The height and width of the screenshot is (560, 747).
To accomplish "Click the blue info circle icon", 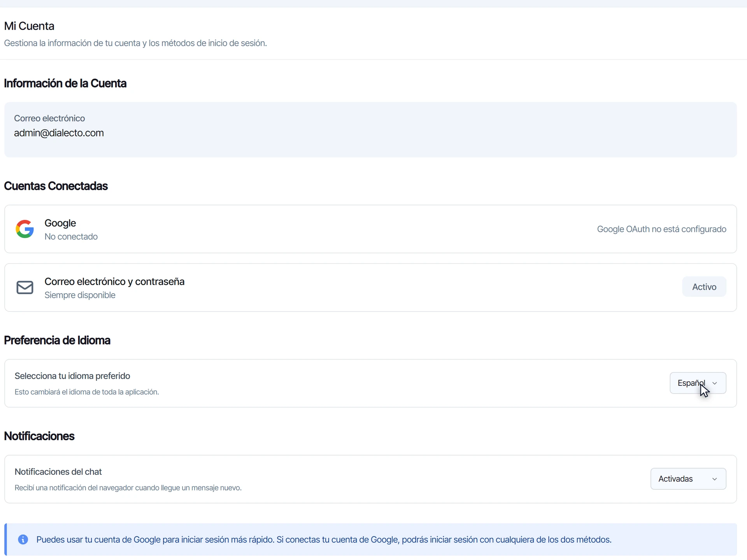I will pyautogui.click(x=23, y=539).
